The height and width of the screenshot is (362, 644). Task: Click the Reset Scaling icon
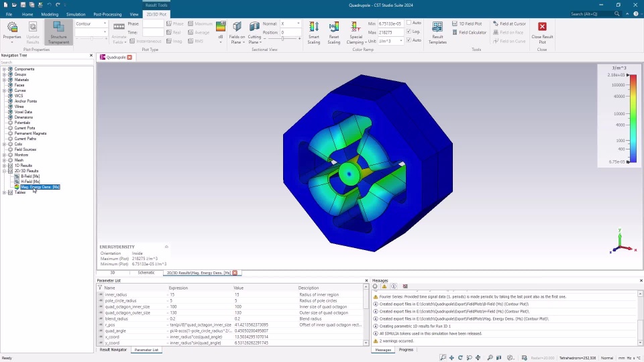(x=334, y=32)
